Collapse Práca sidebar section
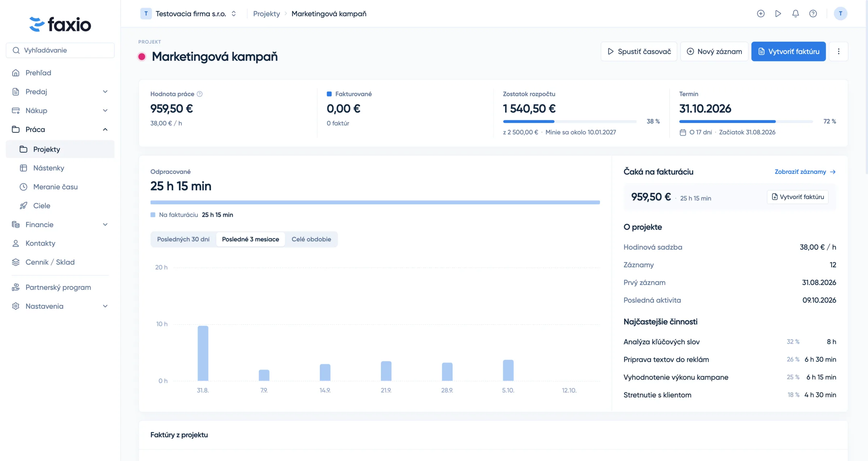Screen dimensions: 868x461 click(60, 129)
